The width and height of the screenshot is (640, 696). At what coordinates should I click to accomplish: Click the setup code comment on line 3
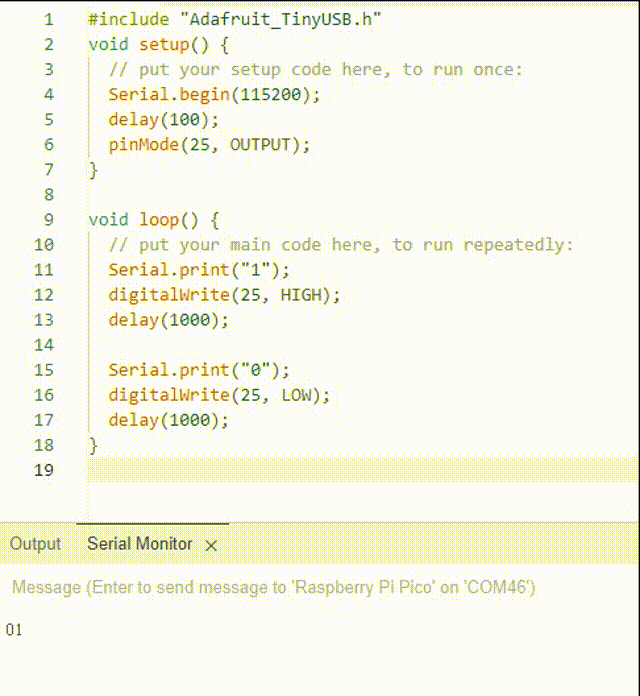(x=316, y=70)
